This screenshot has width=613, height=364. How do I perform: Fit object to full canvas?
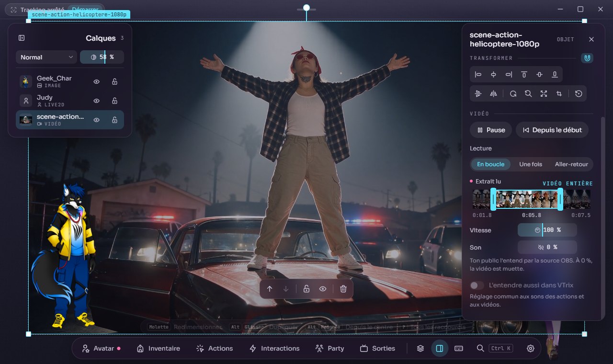point(544,94)
